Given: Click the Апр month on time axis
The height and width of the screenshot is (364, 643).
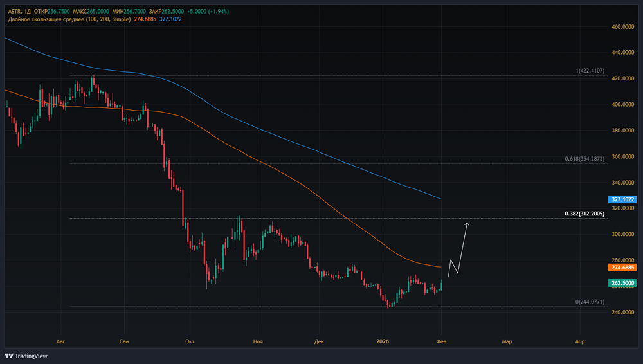Looking at the screenshot, I should tap(579, 341).
